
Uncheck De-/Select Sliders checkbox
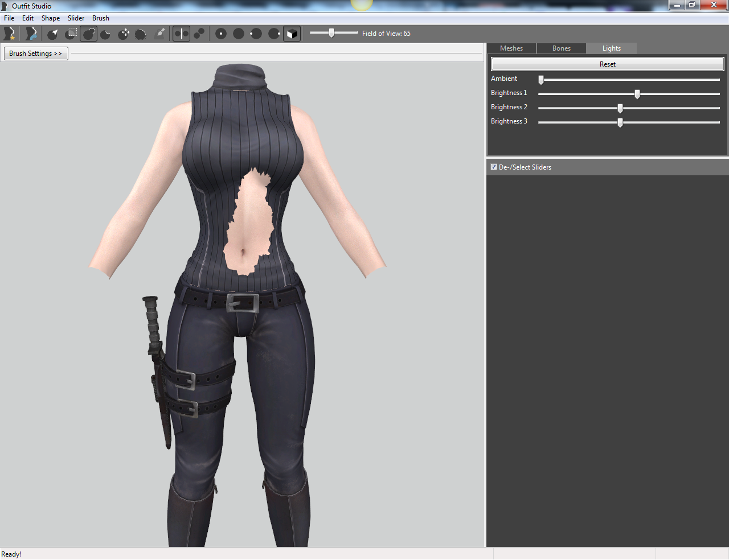coord(494,167)
